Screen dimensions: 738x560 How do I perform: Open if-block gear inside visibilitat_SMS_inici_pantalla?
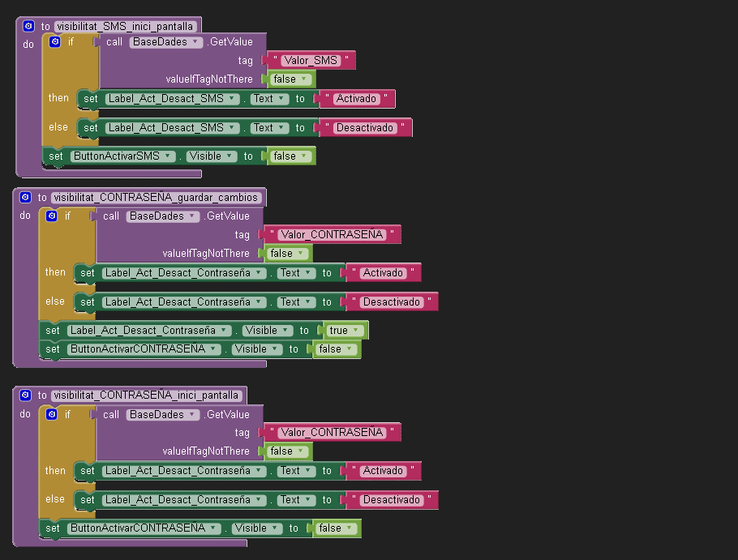55,41
